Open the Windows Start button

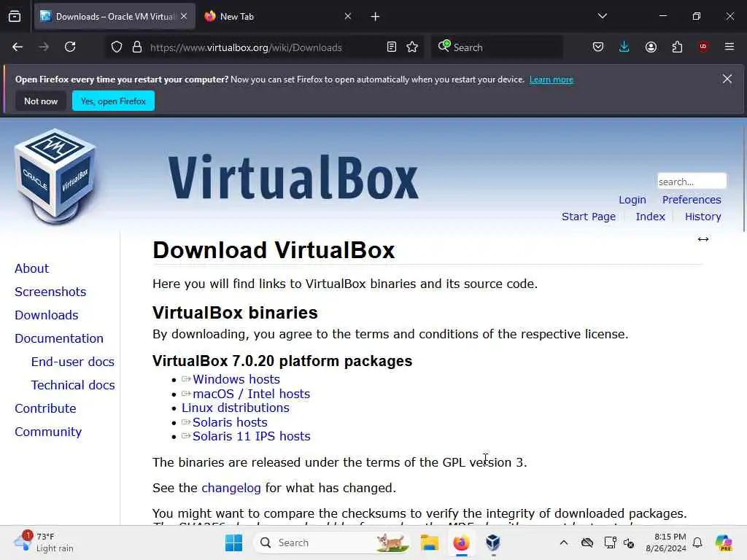click(233, 542)
